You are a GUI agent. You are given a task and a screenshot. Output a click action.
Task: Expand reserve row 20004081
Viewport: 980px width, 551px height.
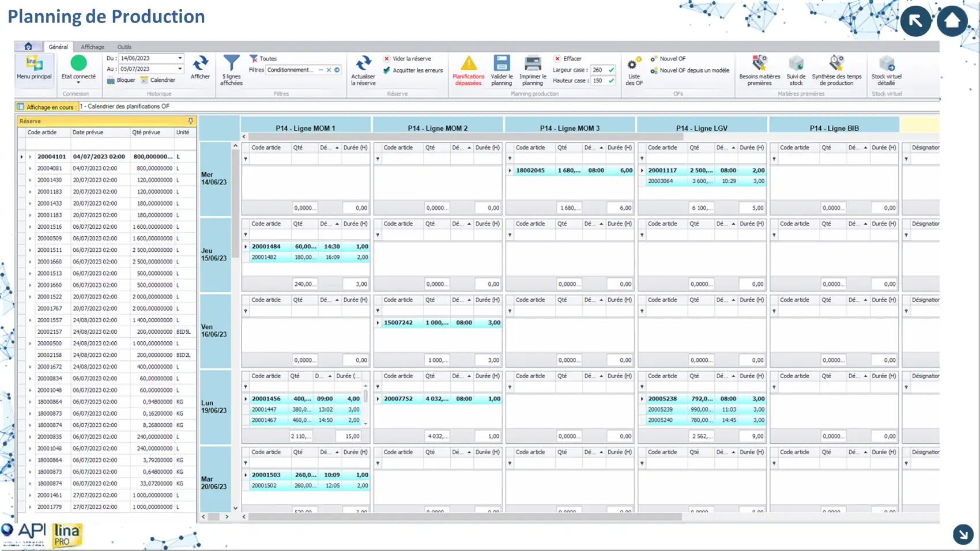click(30, 168)
